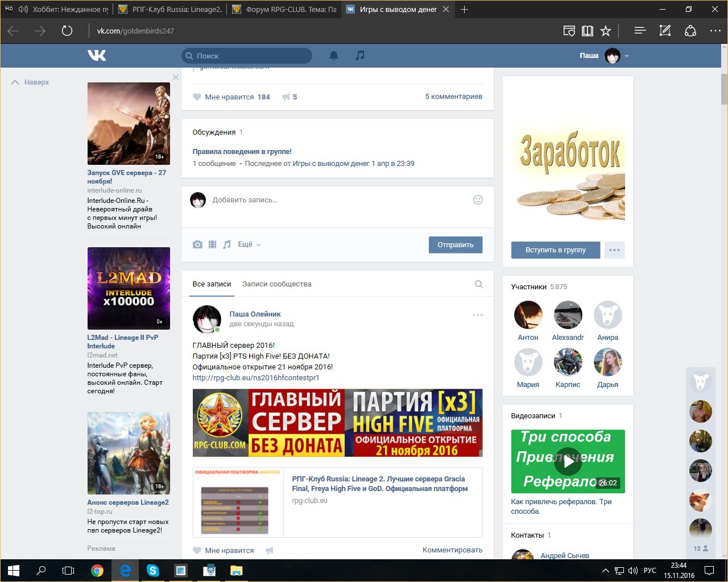Image resolution: width=728 pixels, height=582 pixels.
Task: Open emoji picker smiley icon
Action: [x=478, y=199]
